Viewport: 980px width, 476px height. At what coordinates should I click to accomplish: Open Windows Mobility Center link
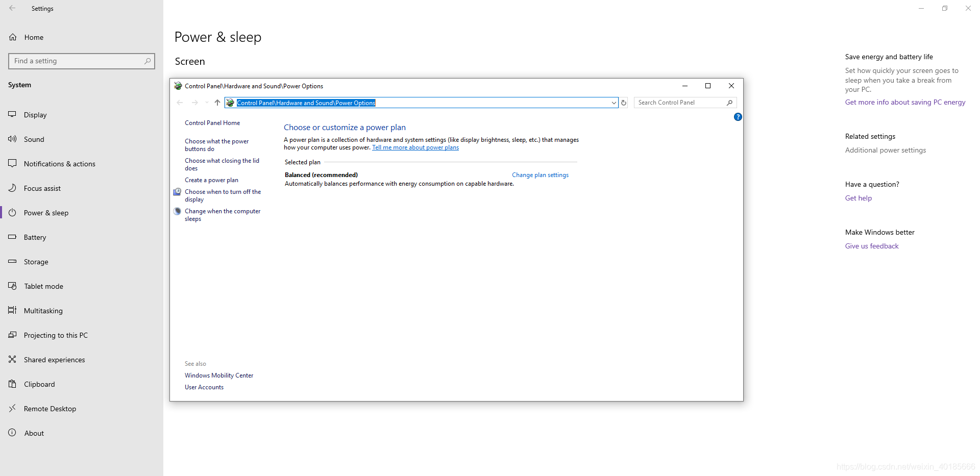point(219,375)
